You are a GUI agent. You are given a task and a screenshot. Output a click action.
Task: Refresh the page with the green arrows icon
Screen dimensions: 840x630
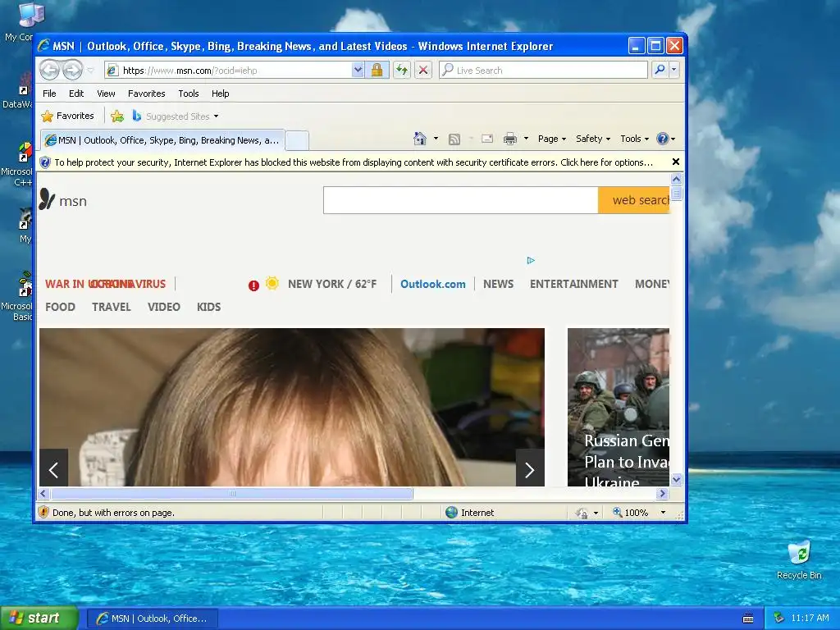pyautogui.click(x=402, y=71)
